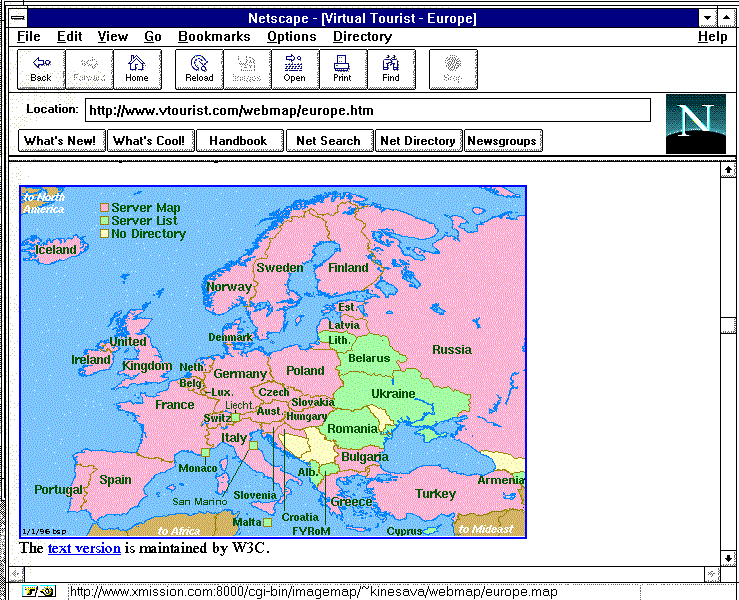Click the Net Directory button
Screen dimensions: 739x600
(418, 140)
